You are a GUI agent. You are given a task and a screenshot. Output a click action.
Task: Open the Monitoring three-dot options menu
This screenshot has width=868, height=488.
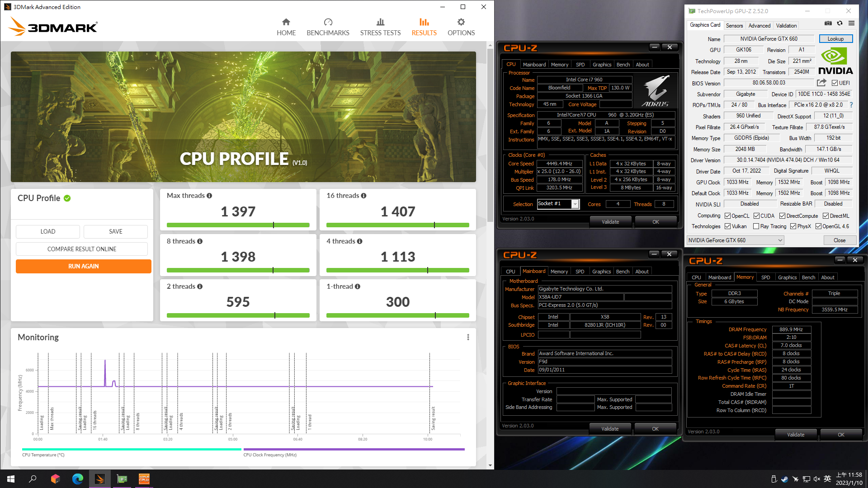(x=468, y=337)
